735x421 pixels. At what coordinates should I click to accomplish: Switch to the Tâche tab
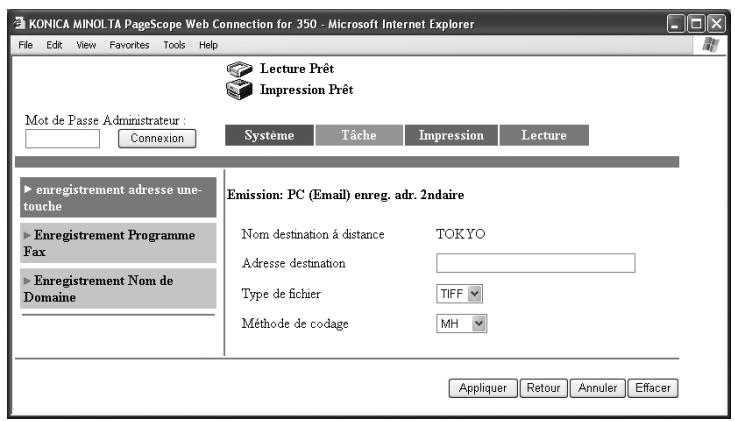359,135
